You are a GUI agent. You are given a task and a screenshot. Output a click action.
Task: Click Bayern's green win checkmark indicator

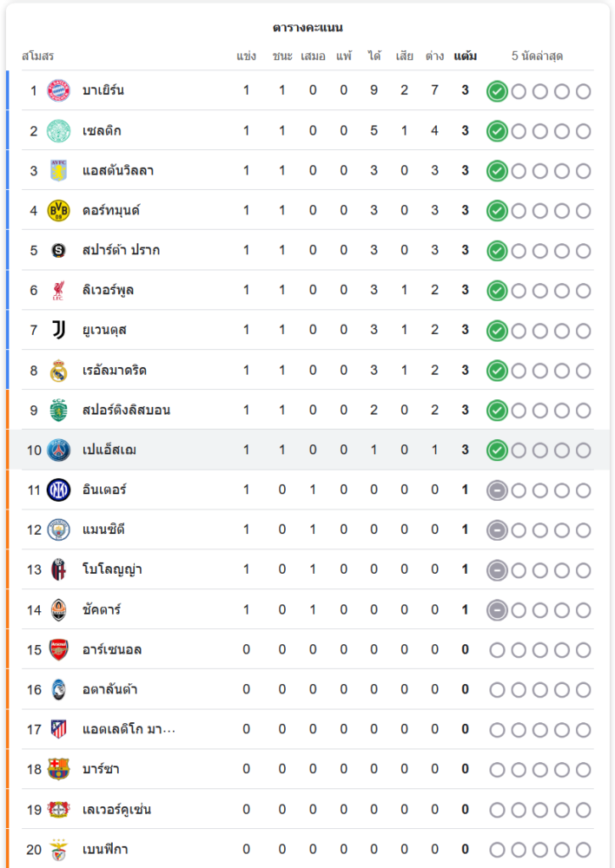497,91
